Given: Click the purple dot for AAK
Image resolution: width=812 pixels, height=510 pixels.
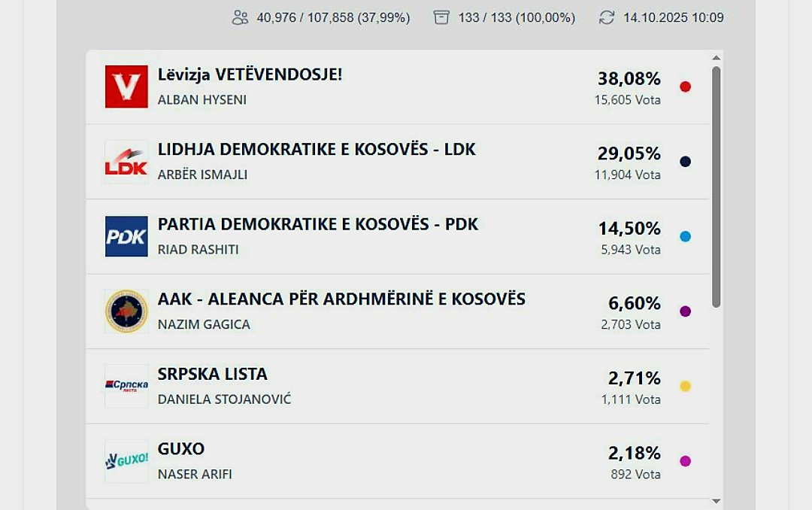Looking at the screenshot, I should pos(685,311).
